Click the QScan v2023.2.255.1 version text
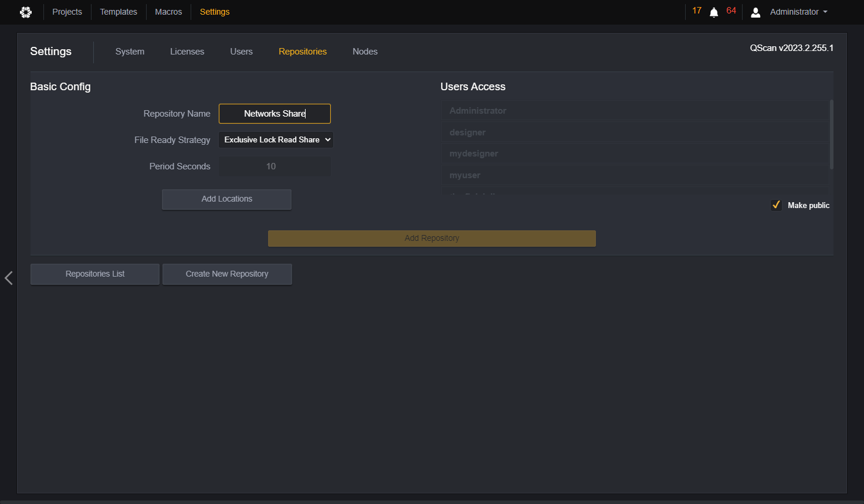864x504 pixels. [791, 48]
